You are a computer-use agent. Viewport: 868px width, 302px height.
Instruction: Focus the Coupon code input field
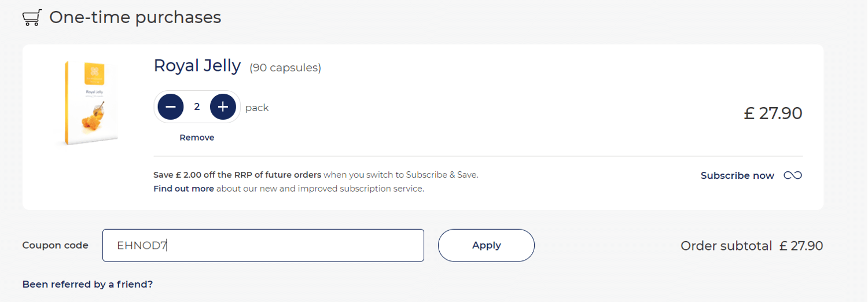pos(263,245)
